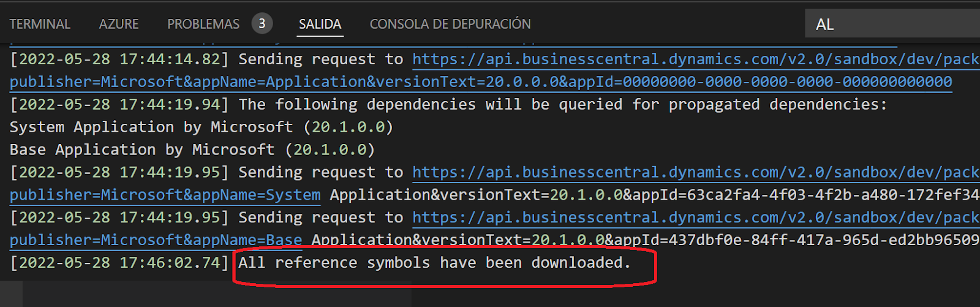Open the publisher=Microsoft&appName=System link

pyautogui.click(x=165, y=195)
